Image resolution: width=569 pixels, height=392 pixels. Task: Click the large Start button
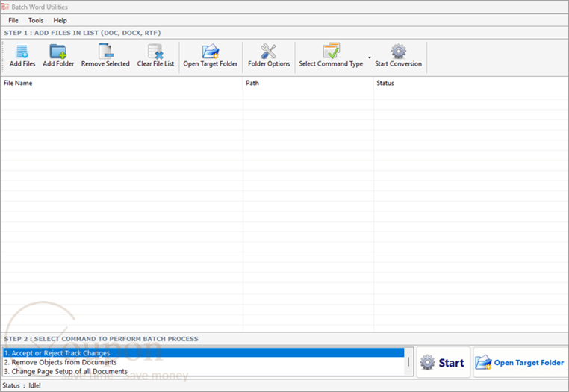click(x=443, y=362)
